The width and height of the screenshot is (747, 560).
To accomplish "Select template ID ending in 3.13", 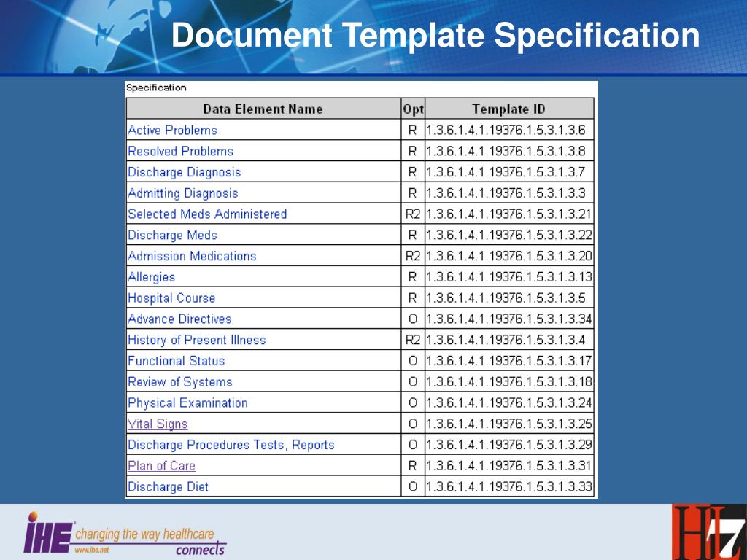I will [x=508, y=276].
